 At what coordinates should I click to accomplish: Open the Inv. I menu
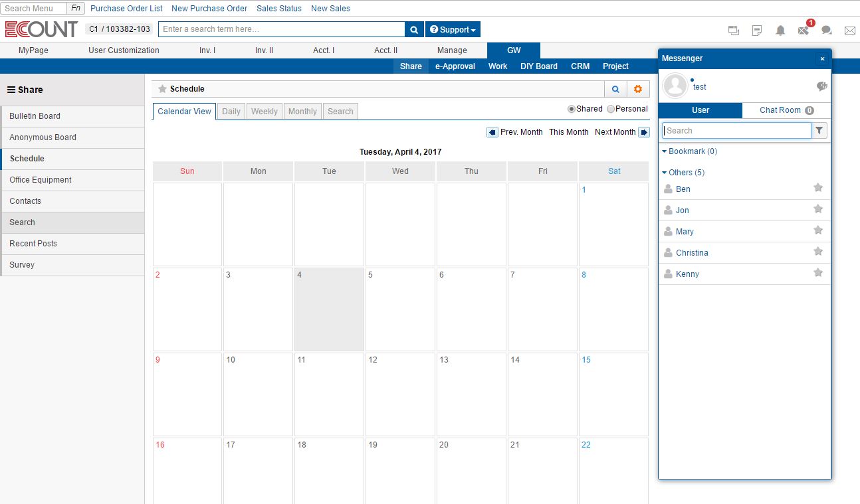207,50
